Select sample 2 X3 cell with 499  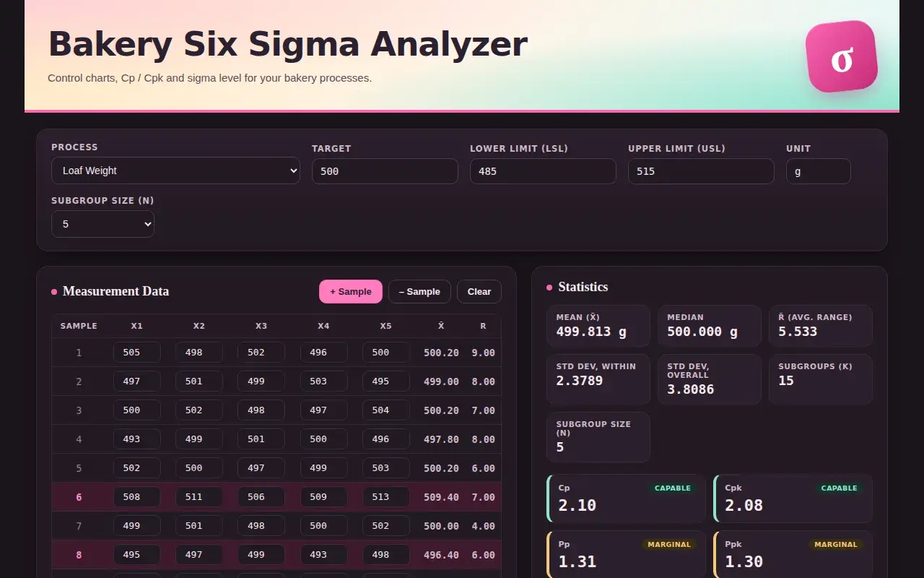coord(261,381)
